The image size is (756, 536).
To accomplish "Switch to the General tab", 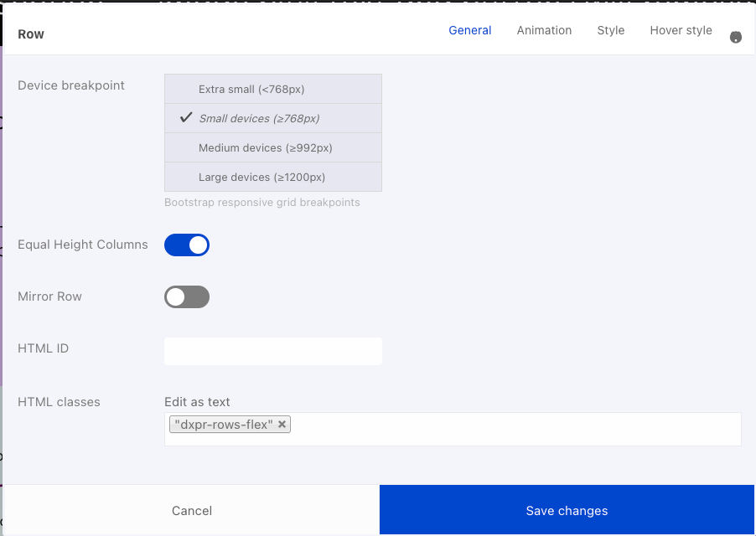I will pyautogui.click(x=469, y=30).
